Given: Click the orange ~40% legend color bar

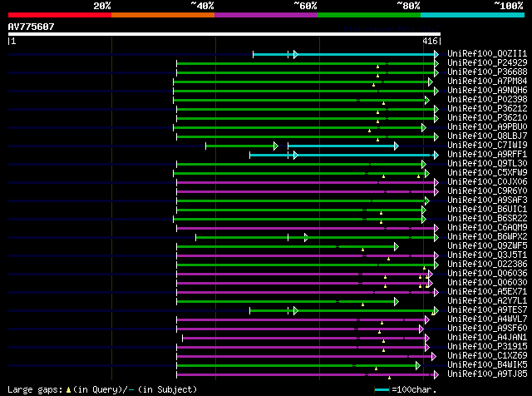Looking at the screenshot, I should pos(163,15).
